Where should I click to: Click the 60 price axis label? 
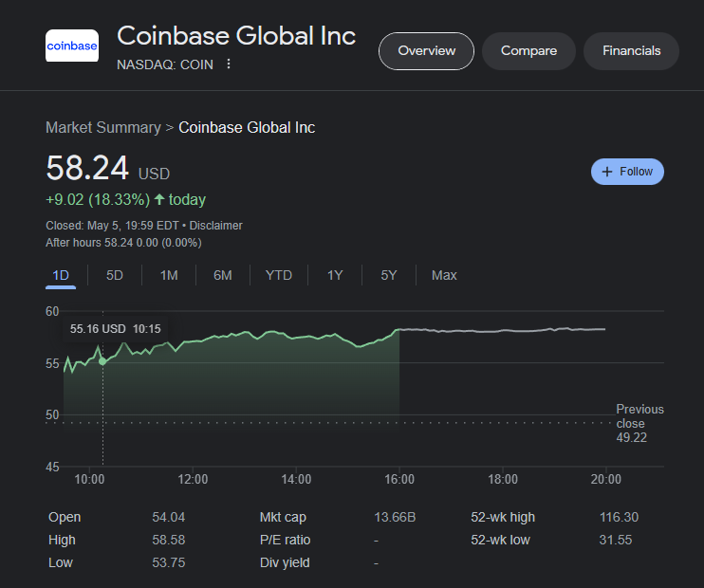coord(52,311)
